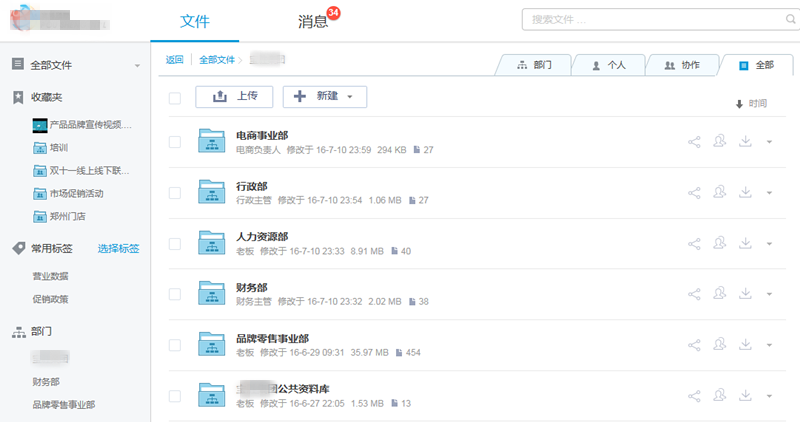This screenshot has height=422, width=800.
Task: Toggle the select-all checkbox beside 上传
Action: tap(175, 97)
